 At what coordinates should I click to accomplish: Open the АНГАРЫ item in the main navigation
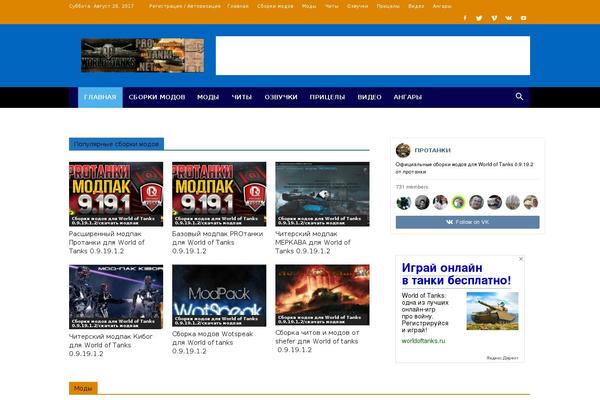(x=408, y=97)
